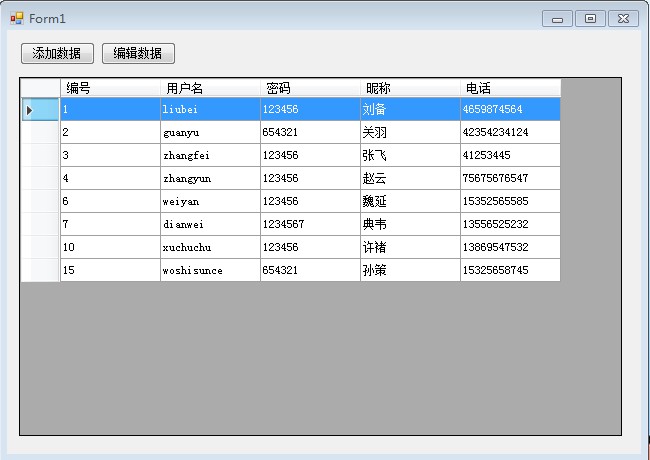650x460 pixels.
Task: Click the 编号 column header
Action: pyautogui.click(x=110, y=88)
